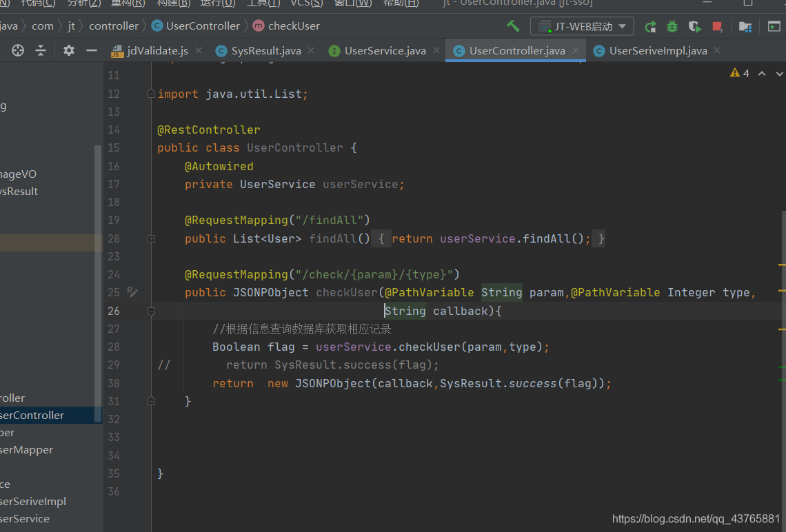Click the warnings indicator showing 4
786x532 pixels.
tap(740, 74)
